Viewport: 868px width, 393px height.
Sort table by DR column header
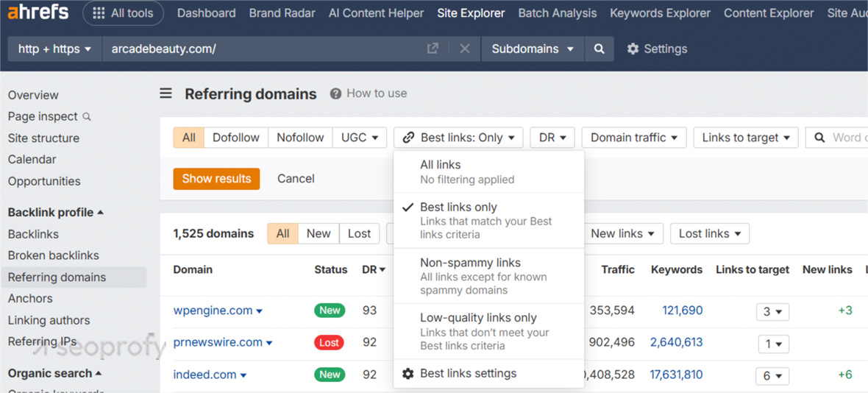[374, 270]
